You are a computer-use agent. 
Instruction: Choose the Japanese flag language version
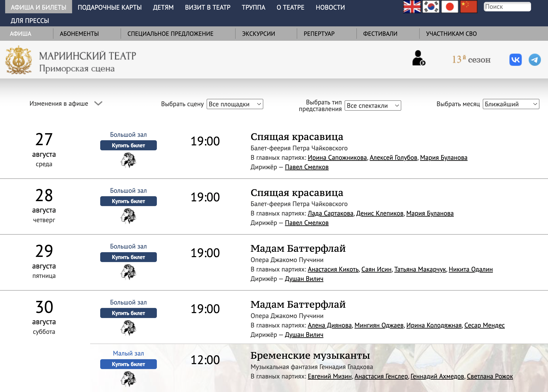[x=450, y=7]
